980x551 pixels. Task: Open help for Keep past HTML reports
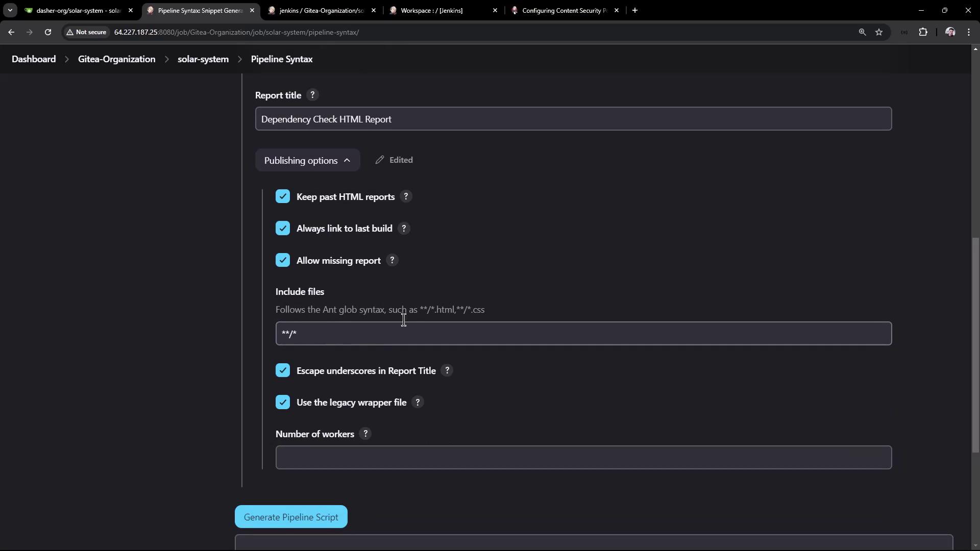406,196
